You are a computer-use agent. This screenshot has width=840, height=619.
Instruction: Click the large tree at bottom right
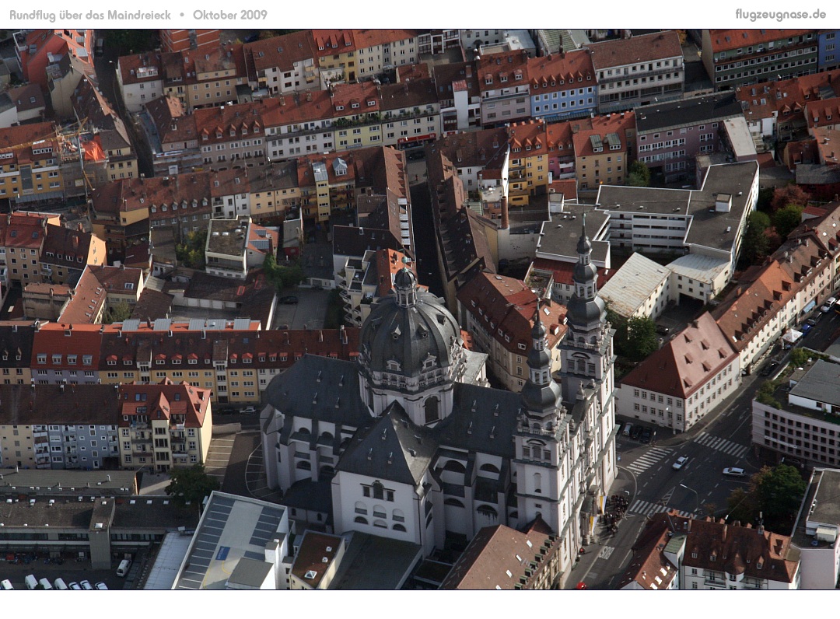(778, 494)
